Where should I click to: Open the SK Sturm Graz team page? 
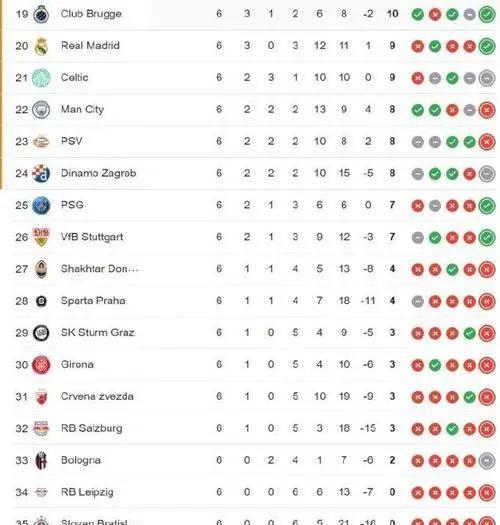(x=97, y=332)
